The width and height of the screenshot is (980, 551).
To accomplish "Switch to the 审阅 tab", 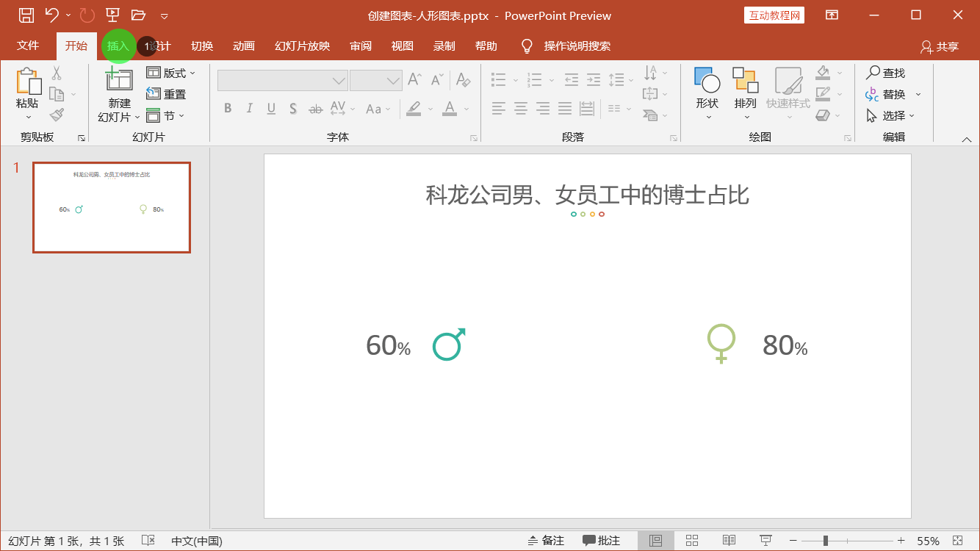I will [361, 46].
